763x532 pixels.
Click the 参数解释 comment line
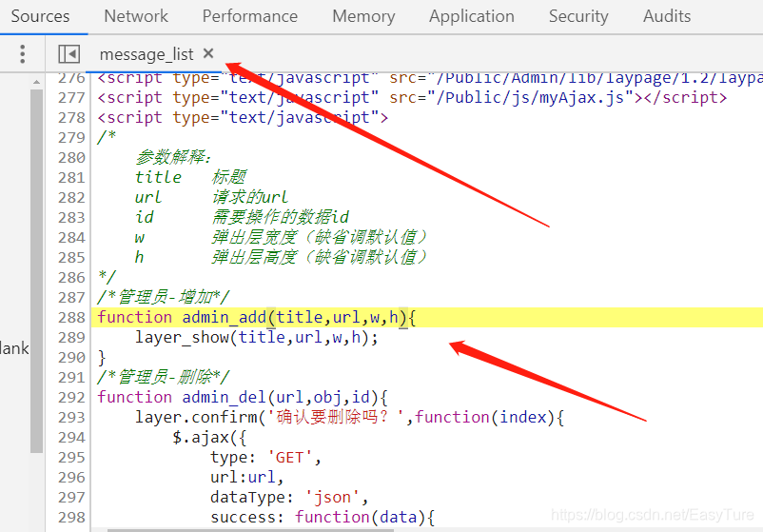click(173, 157)
